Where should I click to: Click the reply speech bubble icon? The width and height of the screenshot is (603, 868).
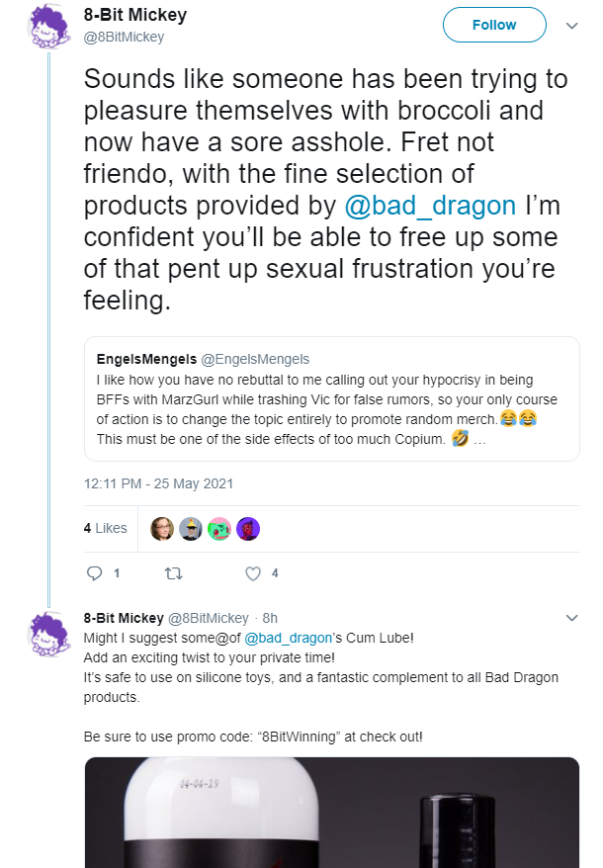pyautogui.click(x=95, y=573)
